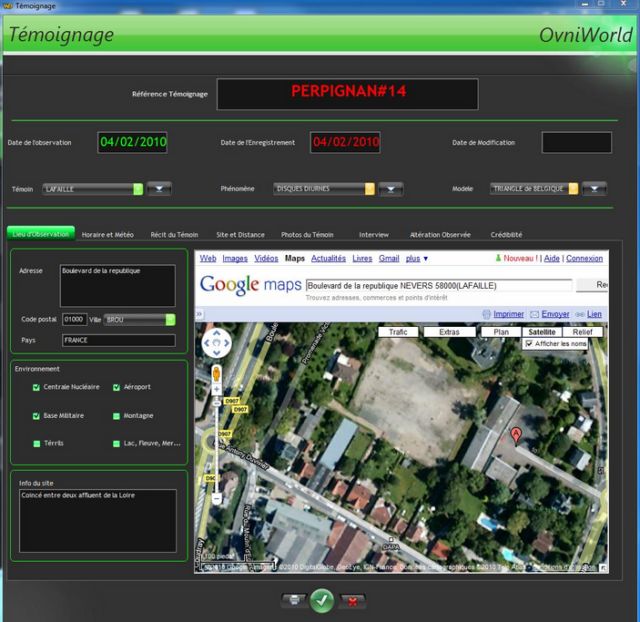The image size is (640, 622).
Task: Switch to Photos du Témoin tab
Action: point(307,235)
